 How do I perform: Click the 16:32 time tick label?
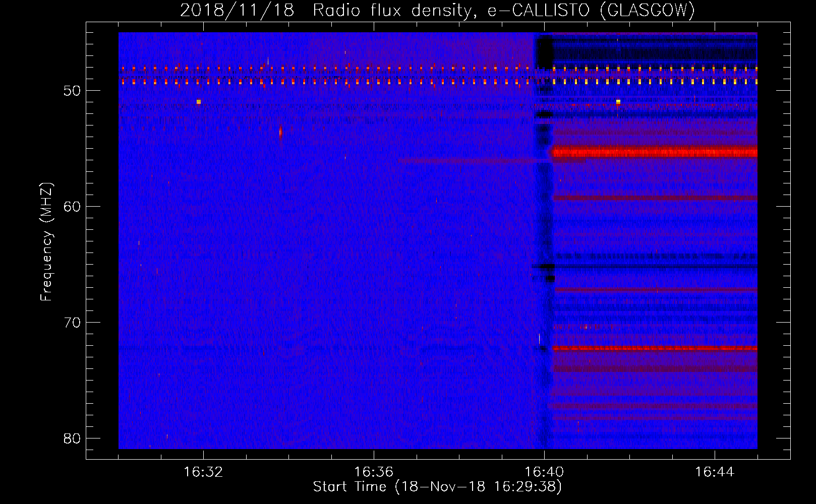(x=203, y=472)
